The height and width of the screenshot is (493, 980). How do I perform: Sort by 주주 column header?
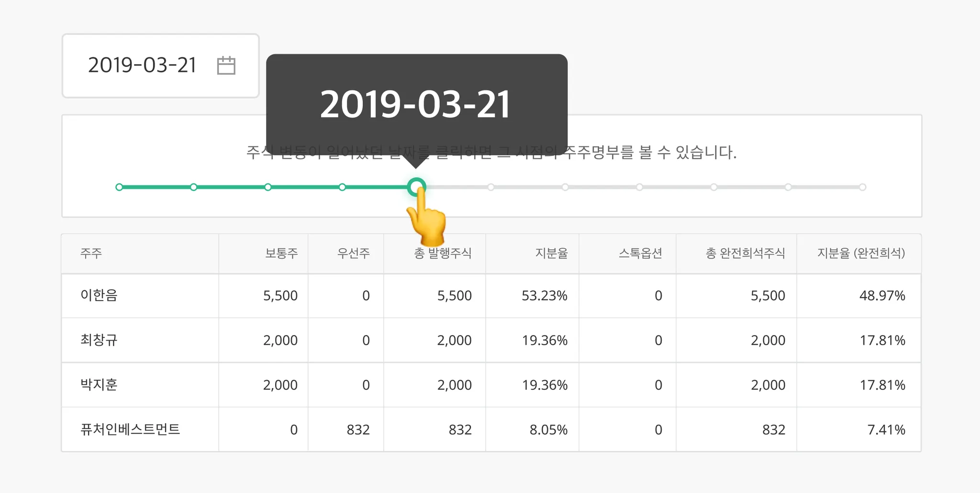91,253
